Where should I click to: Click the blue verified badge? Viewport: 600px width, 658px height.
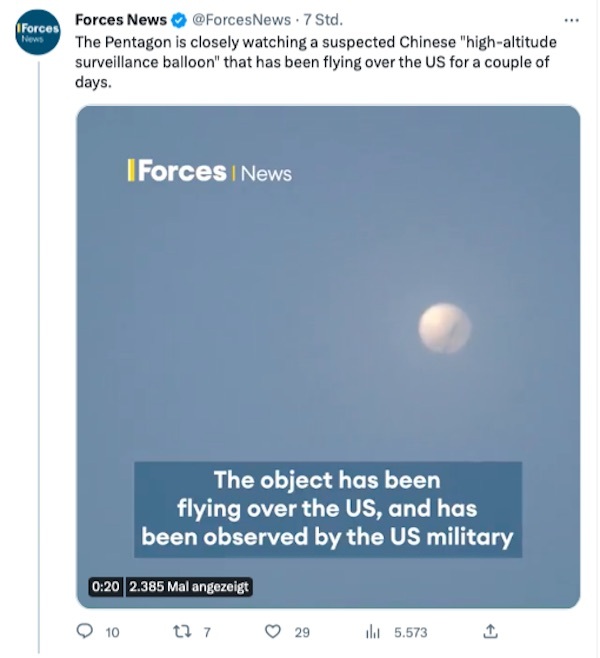point(180,20)
